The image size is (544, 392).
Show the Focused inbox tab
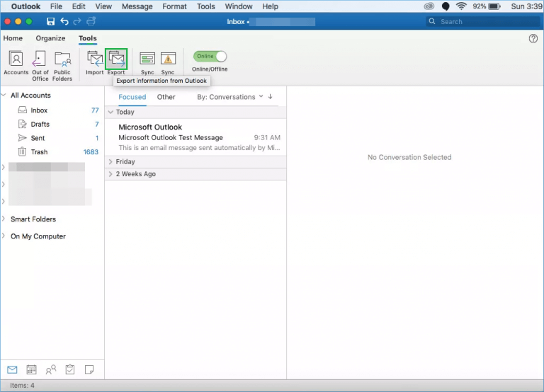click(132, 97)
